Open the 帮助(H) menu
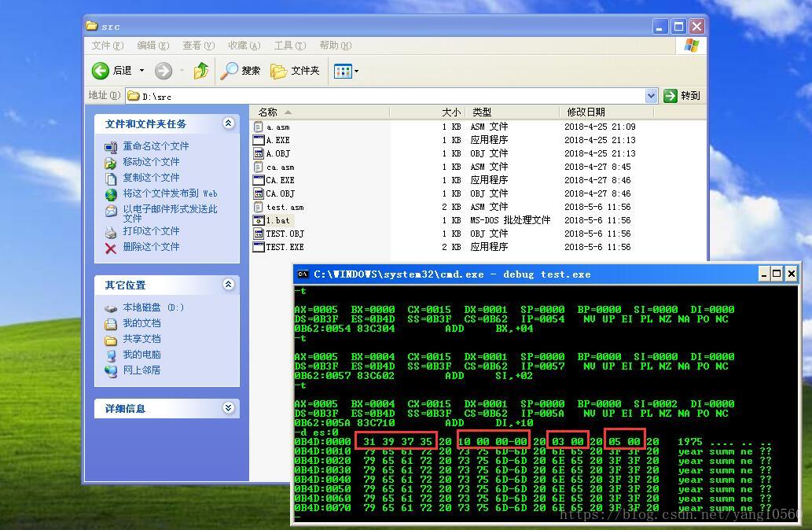The image size is (812, 530). coord(335,46)
